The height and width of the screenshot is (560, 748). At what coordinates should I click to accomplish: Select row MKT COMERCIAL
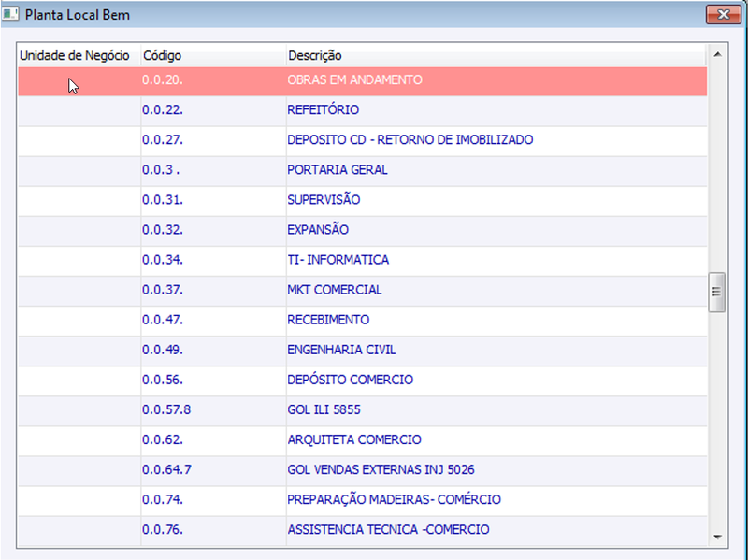363,290
